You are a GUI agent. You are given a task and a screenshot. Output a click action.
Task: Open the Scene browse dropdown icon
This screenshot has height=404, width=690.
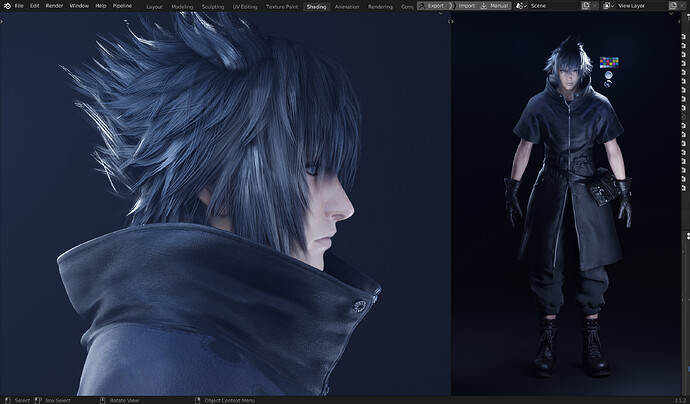(521, 6)
